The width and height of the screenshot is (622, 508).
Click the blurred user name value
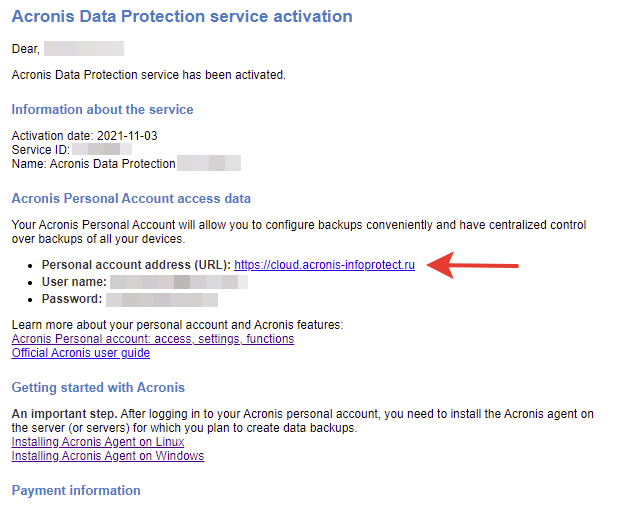[179, 282]
